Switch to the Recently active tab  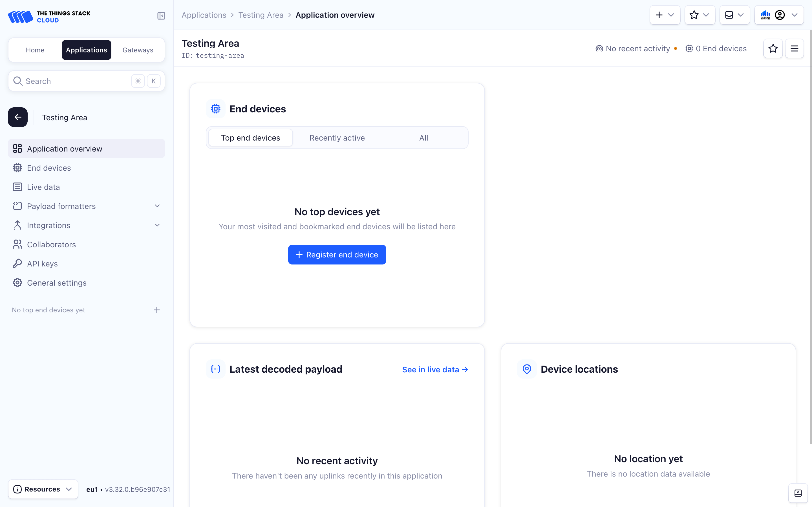click(x=337, y=137)
